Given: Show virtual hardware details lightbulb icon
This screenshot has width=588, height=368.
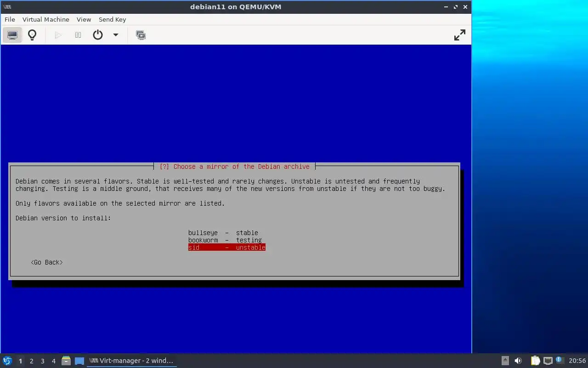Looking at the screenshot, I should [32, 35].
